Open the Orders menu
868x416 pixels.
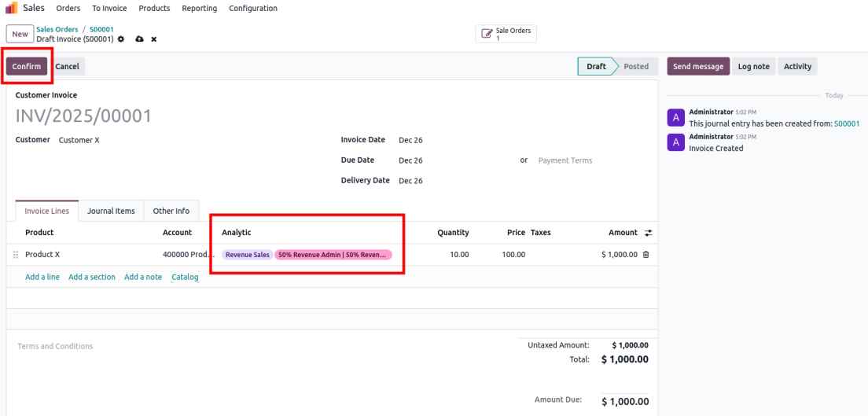point(69,8)
